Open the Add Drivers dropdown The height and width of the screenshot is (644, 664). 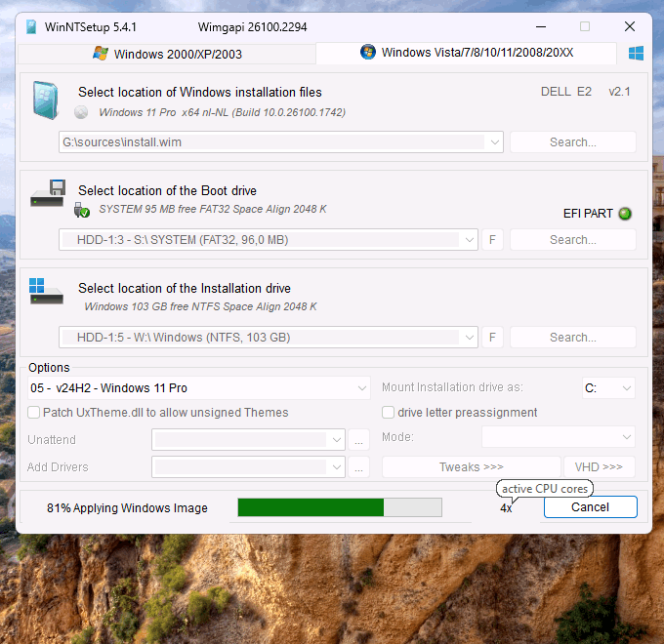pos(248,467)
